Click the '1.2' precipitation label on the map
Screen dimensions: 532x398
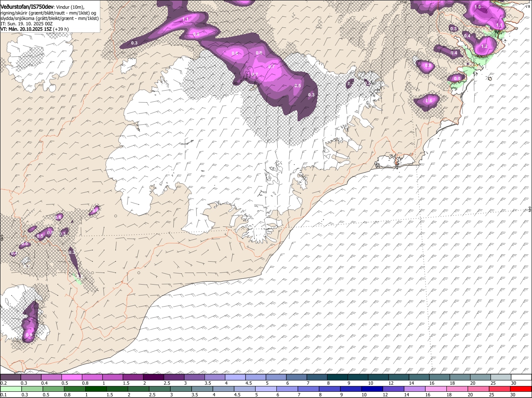pos(484,47)
